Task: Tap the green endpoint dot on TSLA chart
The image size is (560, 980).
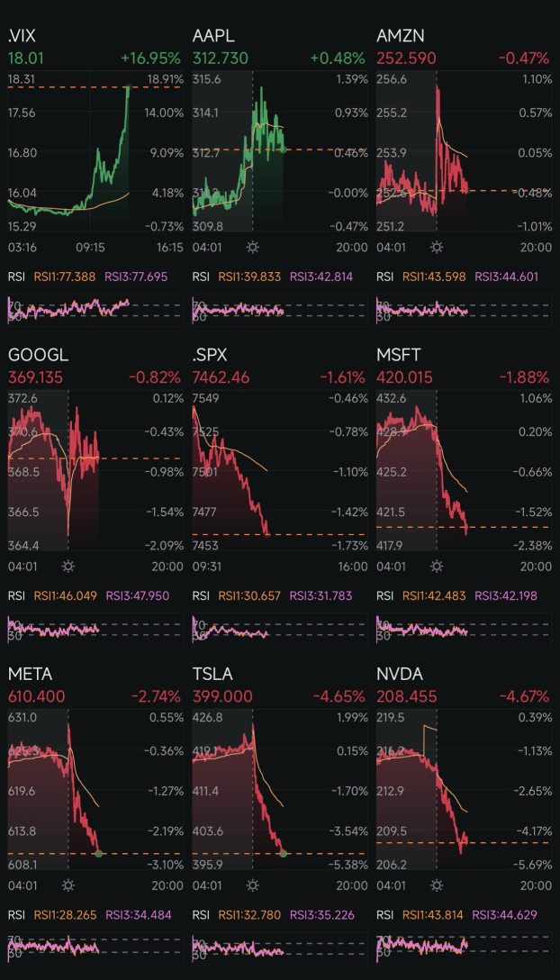Action: point(283,853)
